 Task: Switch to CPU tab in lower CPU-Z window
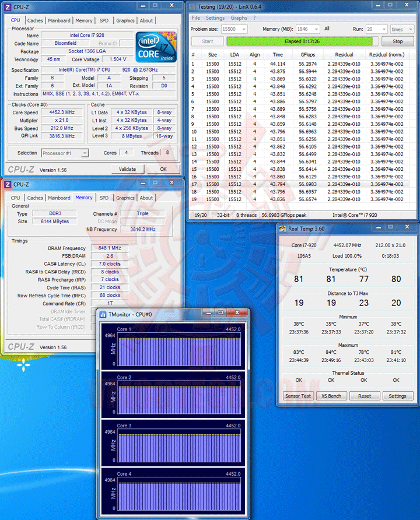[x=16, y=198]
